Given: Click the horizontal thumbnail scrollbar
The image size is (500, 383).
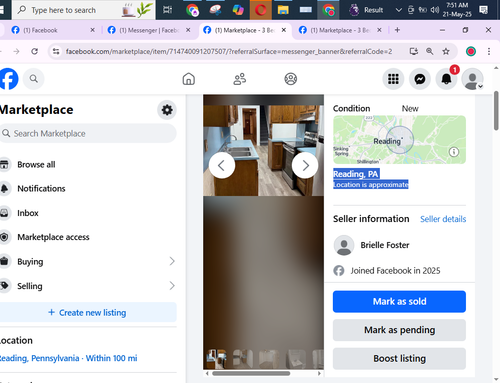Looking at the screenshot, I should tap(251, 374).
